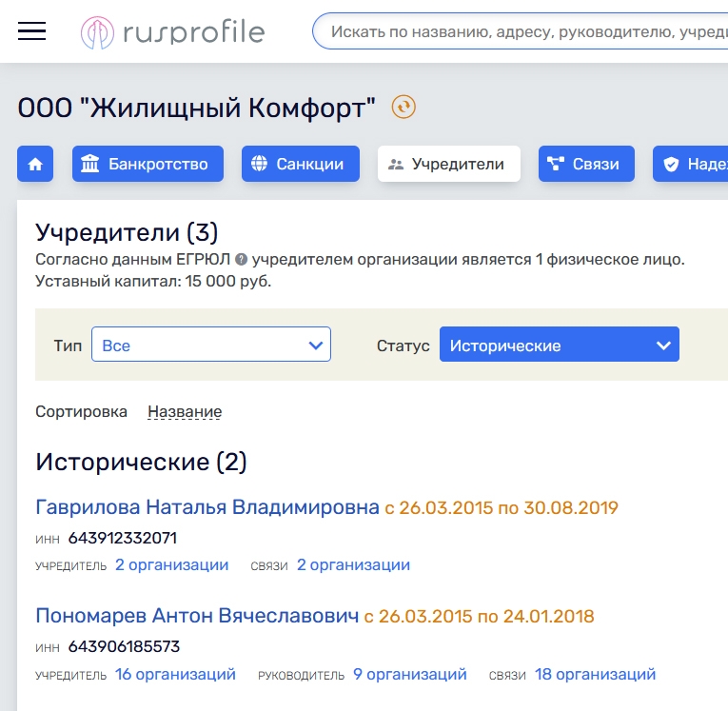Open the Статус dropdown showing Исторические
The width and height of the screenshot is (728, 711).
[560, 345]
